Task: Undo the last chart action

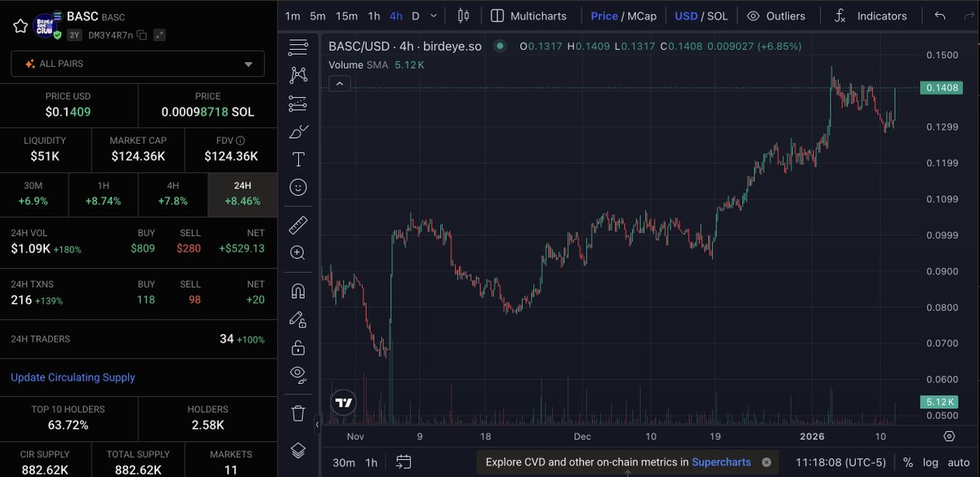Action: click(x=940, y=16)
